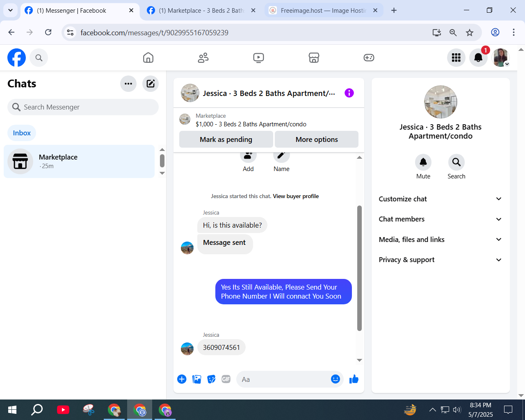Mute conversation with the bell icon

pyautogui.click(x=423, y=162)
